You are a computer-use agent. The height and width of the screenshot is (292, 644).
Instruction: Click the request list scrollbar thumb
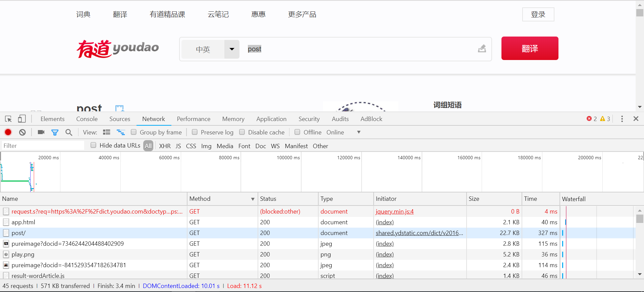click(x=640, y=219)
